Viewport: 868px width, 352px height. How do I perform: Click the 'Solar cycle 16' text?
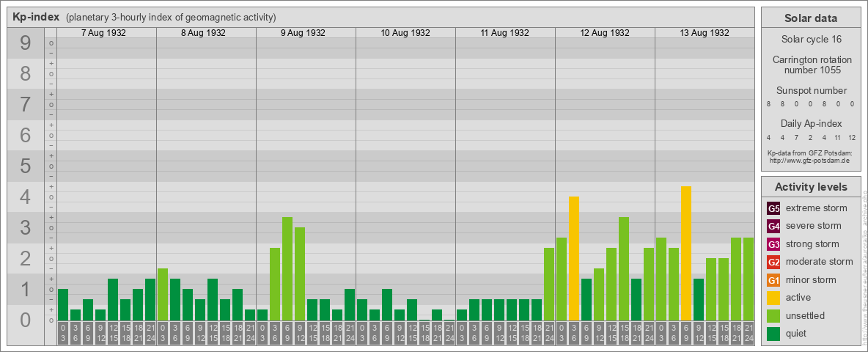811,40
